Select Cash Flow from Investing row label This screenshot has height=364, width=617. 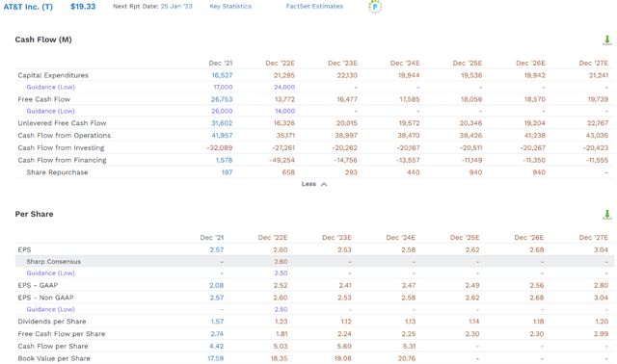[x=61, y=147]
